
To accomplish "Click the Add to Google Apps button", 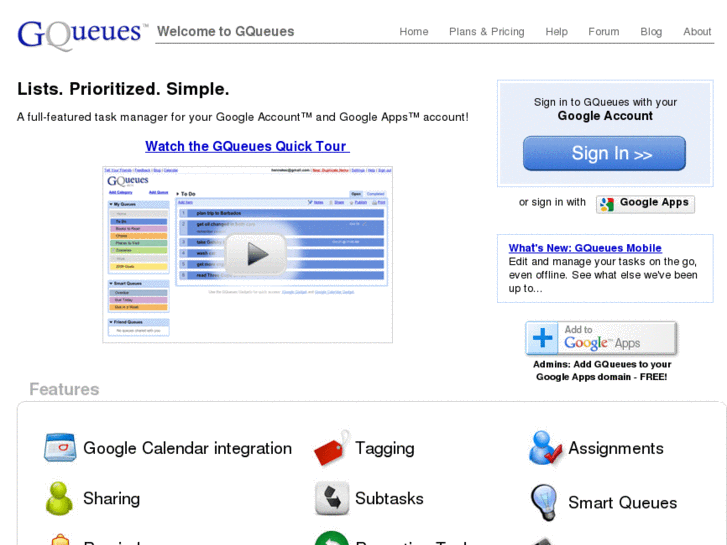I will click(601, 338).
